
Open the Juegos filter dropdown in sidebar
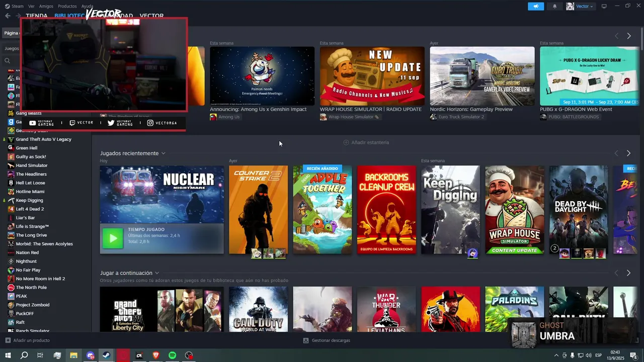click(12, 49)
